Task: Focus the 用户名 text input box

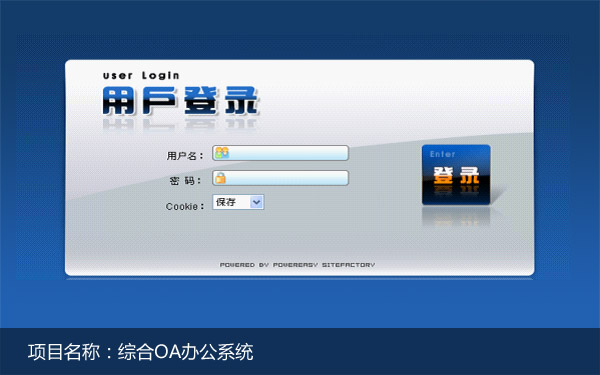Action: 280,153
